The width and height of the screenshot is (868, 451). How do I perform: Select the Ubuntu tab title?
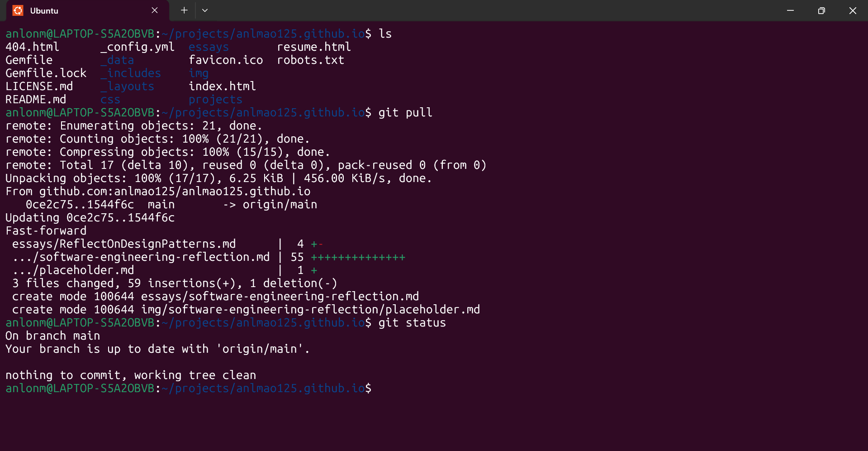coord(44,11)
